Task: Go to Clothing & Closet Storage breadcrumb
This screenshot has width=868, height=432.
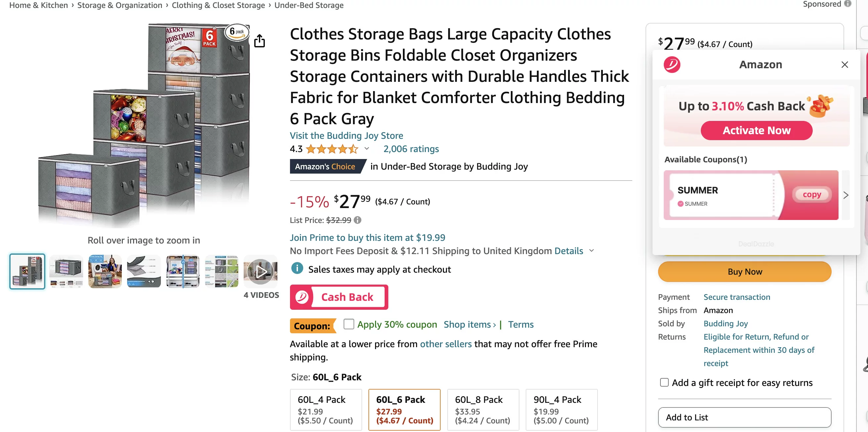Action: click(218, 5)
